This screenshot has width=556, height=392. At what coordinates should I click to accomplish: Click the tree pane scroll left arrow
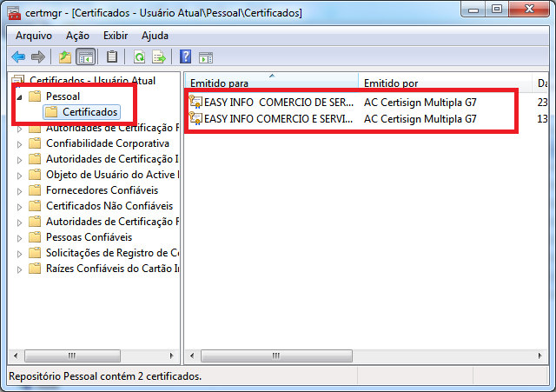click(16, 355)
